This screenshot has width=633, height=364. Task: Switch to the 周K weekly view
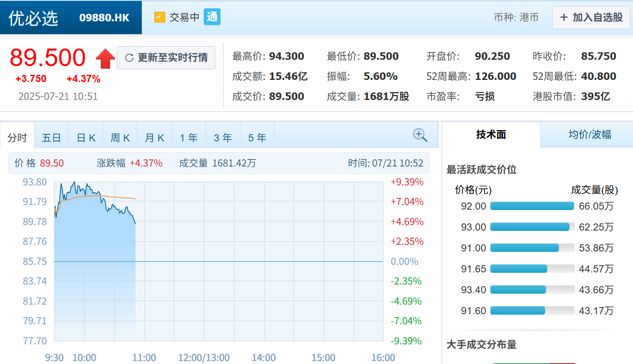click(x=120, y=136)
